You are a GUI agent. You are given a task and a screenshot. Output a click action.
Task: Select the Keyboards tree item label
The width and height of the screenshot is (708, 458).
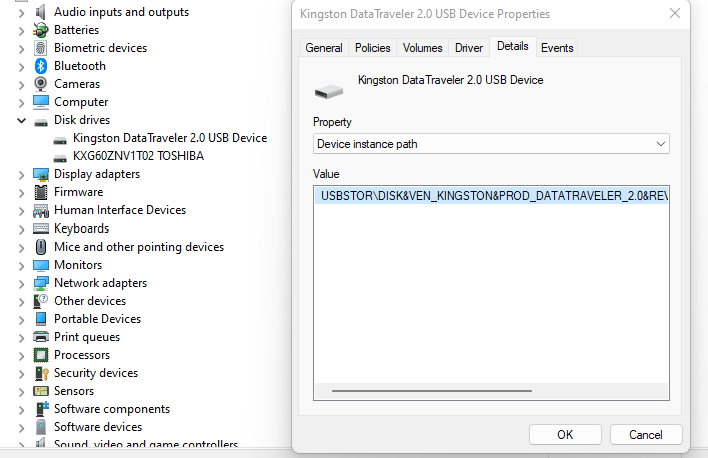pyautogui.click(x=81, y=229)
